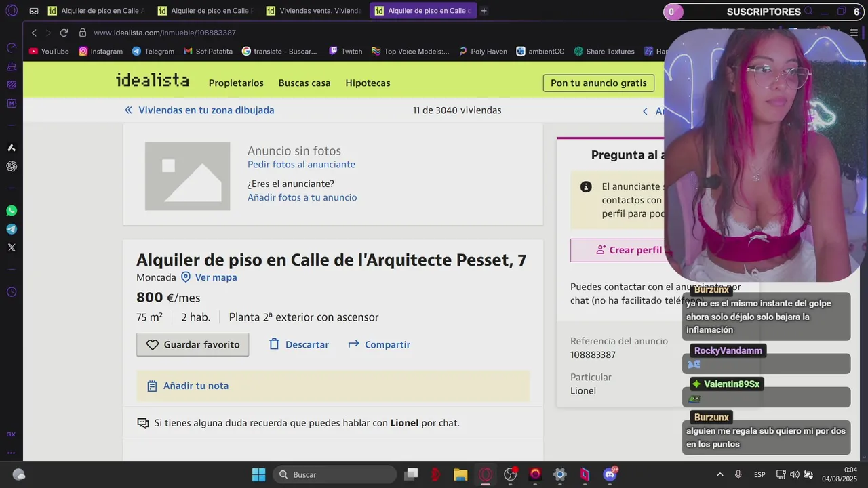Open Ver mapa link
The image size is (868, 488).
tap(209, 277)
